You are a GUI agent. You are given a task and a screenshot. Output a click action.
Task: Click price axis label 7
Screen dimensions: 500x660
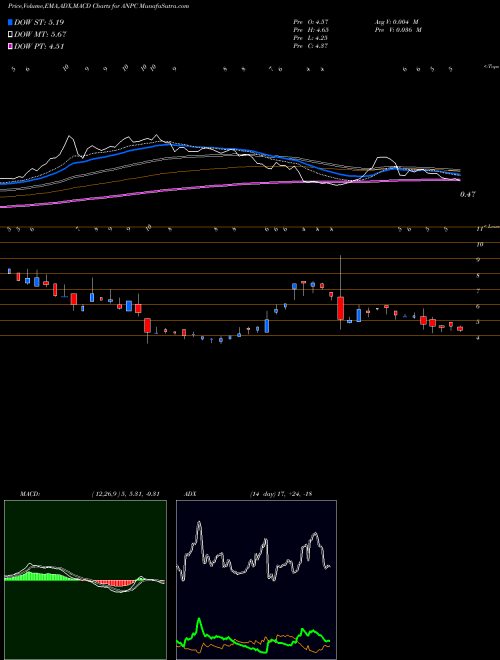(478, 291)
